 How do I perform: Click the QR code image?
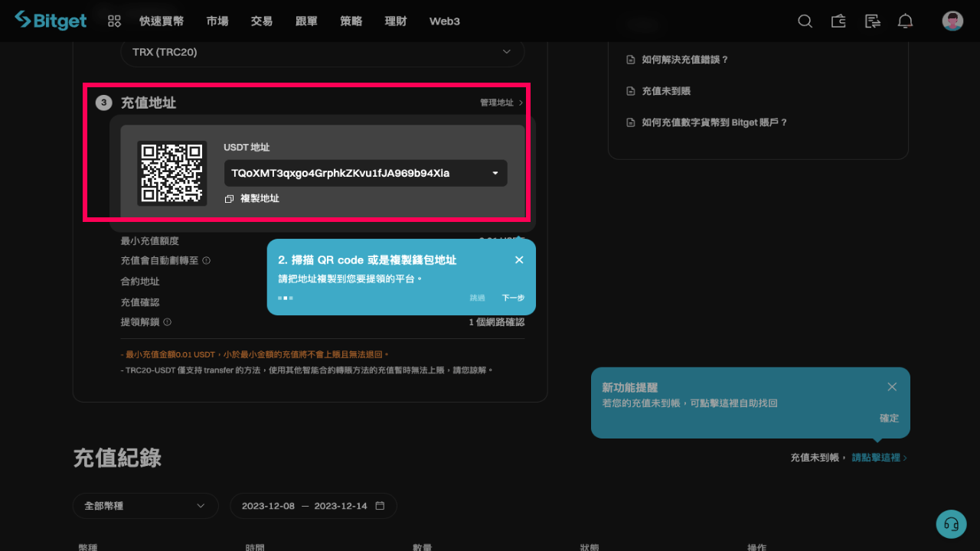[172, 173]
